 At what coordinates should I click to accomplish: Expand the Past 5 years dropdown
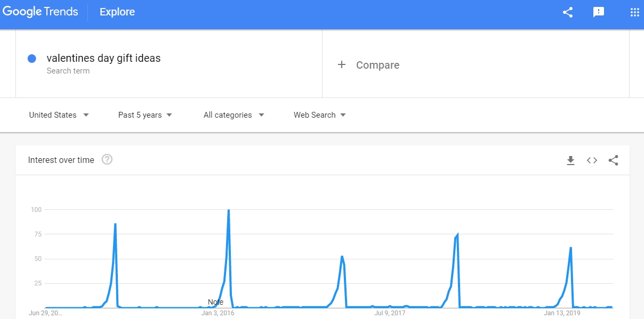click(x=145, y=115)
